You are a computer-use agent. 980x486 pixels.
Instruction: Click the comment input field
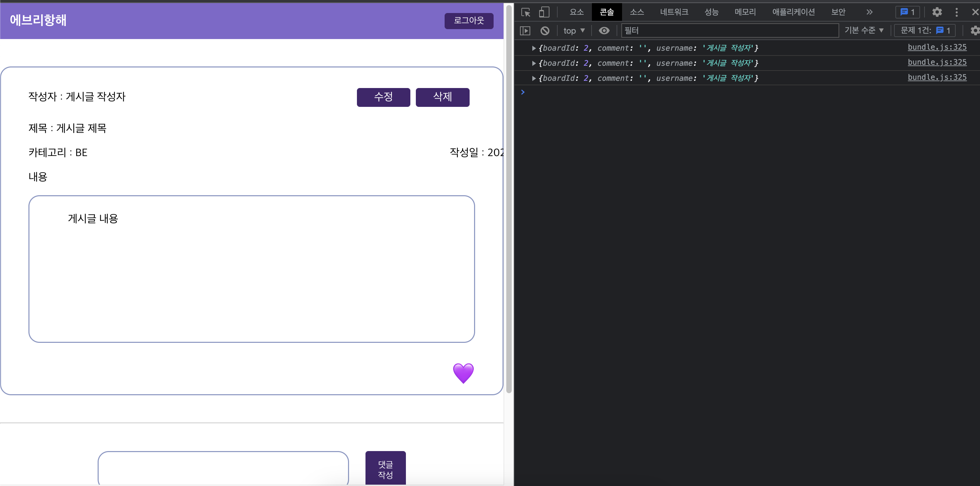pyautogui.click(x=223, y=468)
